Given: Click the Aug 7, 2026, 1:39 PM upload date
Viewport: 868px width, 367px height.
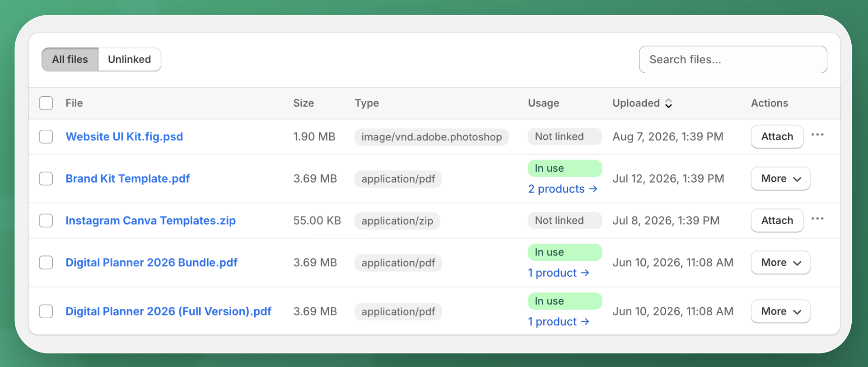Looking at the screenshot, I should [x=668, y=136].
